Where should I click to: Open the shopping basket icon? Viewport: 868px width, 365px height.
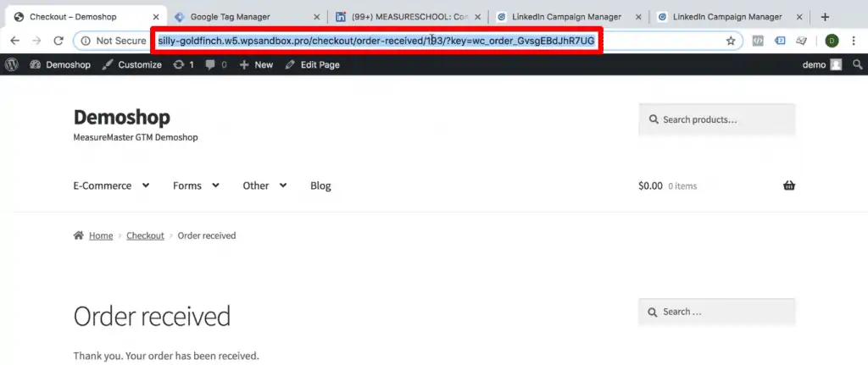point(789,185)
